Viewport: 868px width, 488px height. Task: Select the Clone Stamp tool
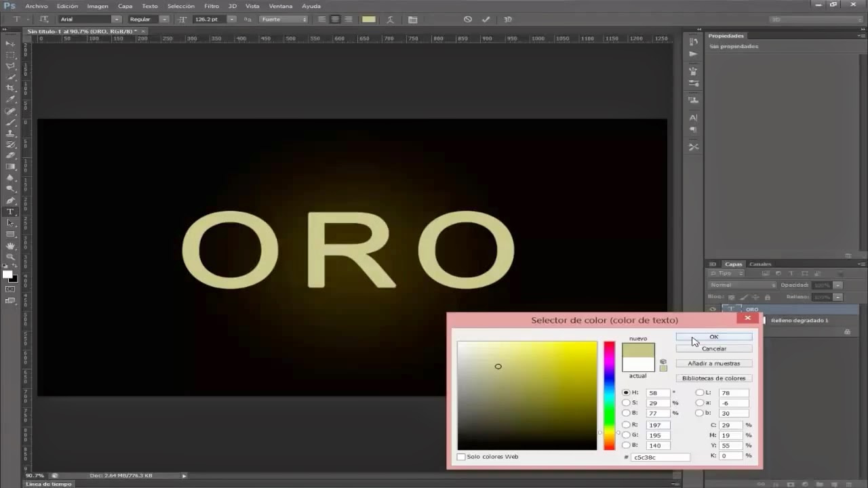click(x=10, y=134)
